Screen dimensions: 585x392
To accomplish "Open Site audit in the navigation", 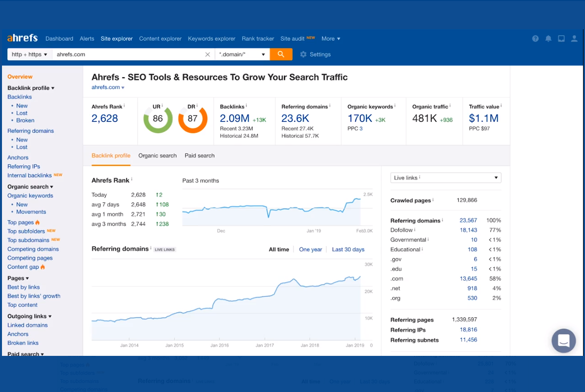I will (292, 39).
